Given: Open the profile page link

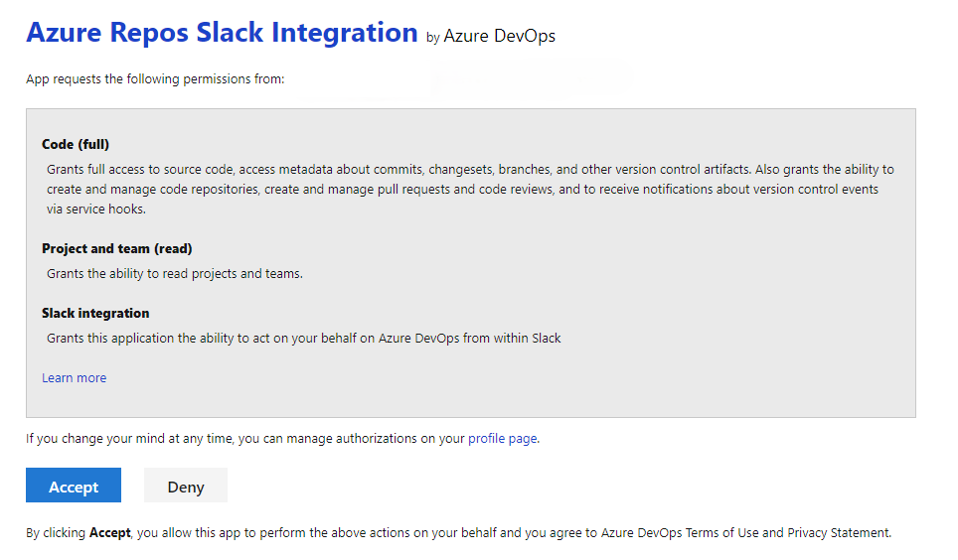Looking at the screenshot, I should click(502, 439).
